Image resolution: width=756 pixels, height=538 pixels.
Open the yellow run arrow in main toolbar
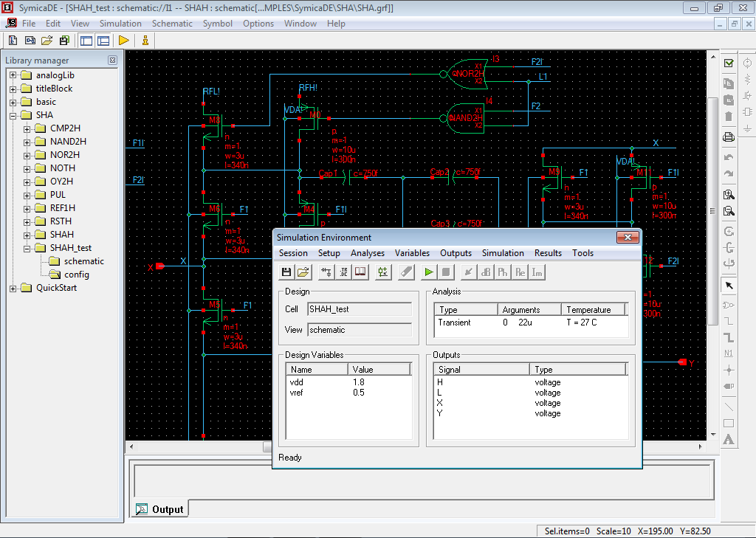click(x=123, y=41)
